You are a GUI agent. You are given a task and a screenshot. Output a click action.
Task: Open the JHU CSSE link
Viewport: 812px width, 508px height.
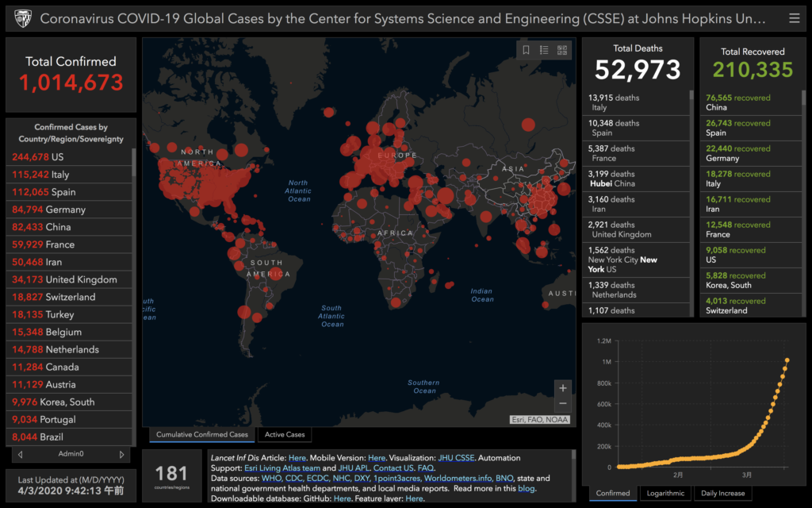(456, 458)
